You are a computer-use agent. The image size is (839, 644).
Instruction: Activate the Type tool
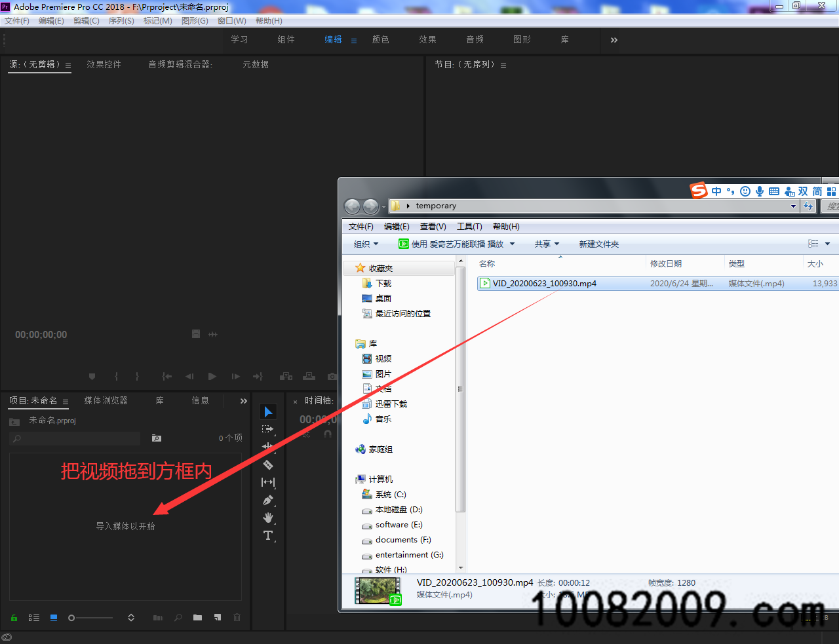point(267,536)
